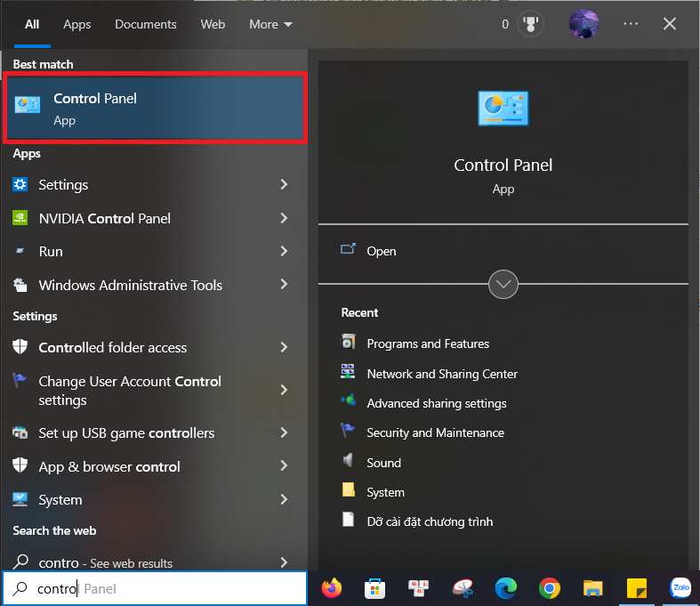The width and height of the screenshot is (700, 606).
Task: Open Security and Maintenance recent item
Action: click(x=435, y=432)
